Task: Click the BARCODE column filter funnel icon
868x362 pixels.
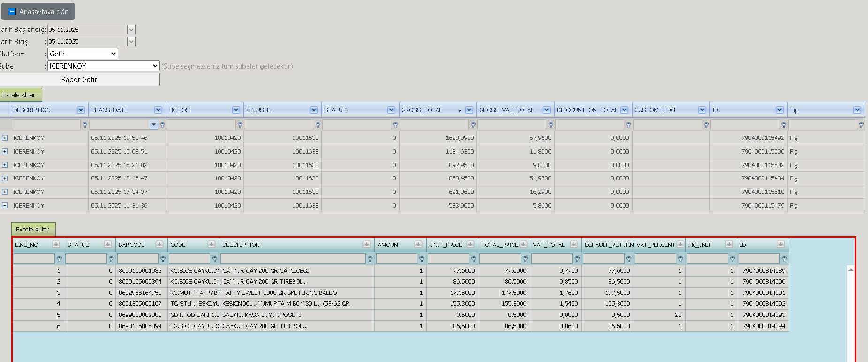Action: [163, 259]
